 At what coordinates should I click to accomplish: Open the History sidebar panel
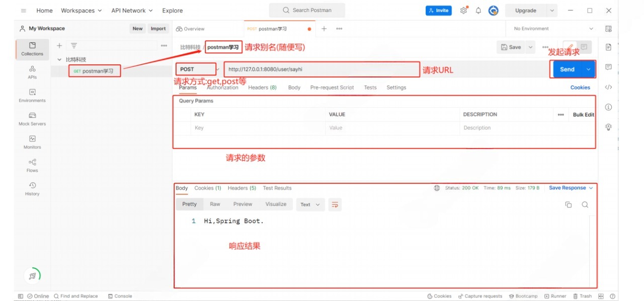coord(32,189)
